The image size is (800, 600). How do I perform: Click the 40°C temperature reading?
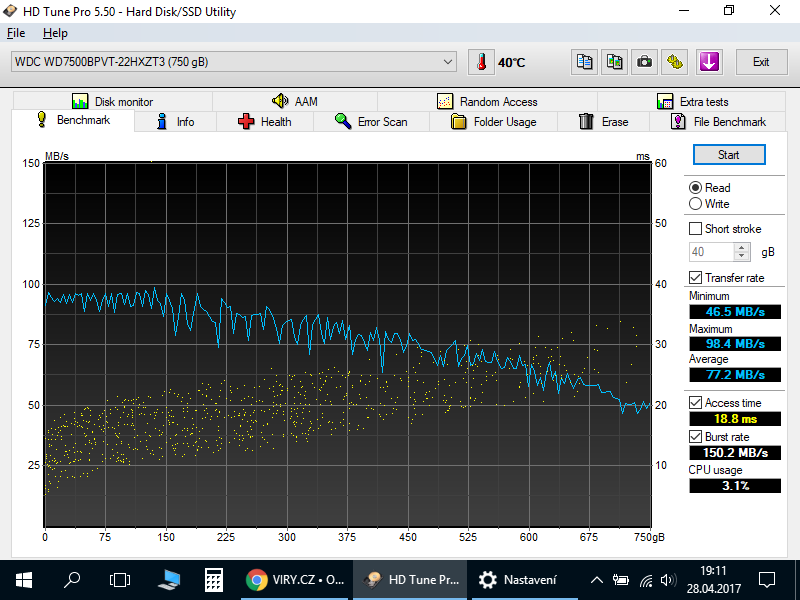pyautogui.click(x=512, y=63)
